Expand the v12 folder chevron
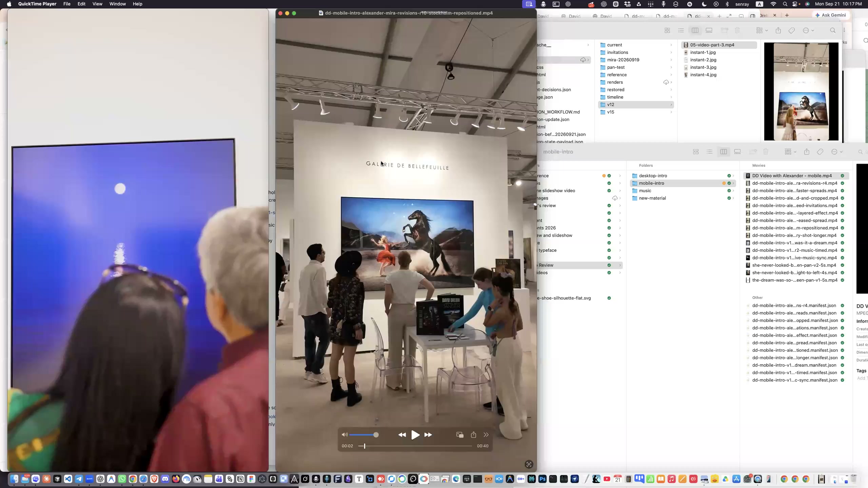This screenshot has width=868, height=488. (671, 105)
